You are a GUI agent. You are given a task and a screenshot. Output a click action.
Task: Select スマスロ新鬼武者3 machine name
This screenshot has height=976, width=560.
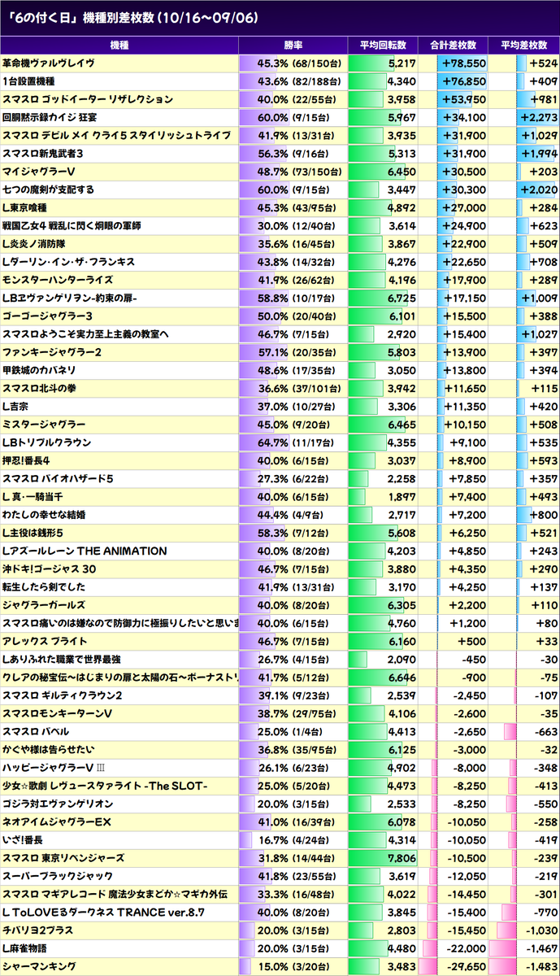point(43,153)
